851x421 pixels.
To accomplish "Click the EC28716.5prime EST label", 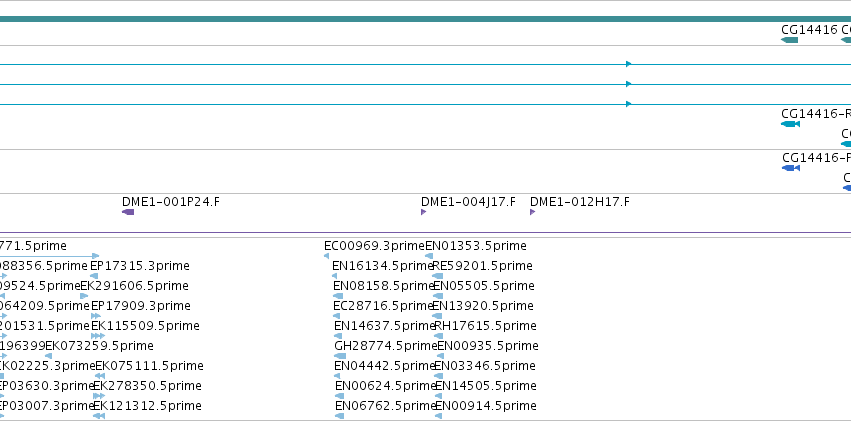I will (383, 306).
